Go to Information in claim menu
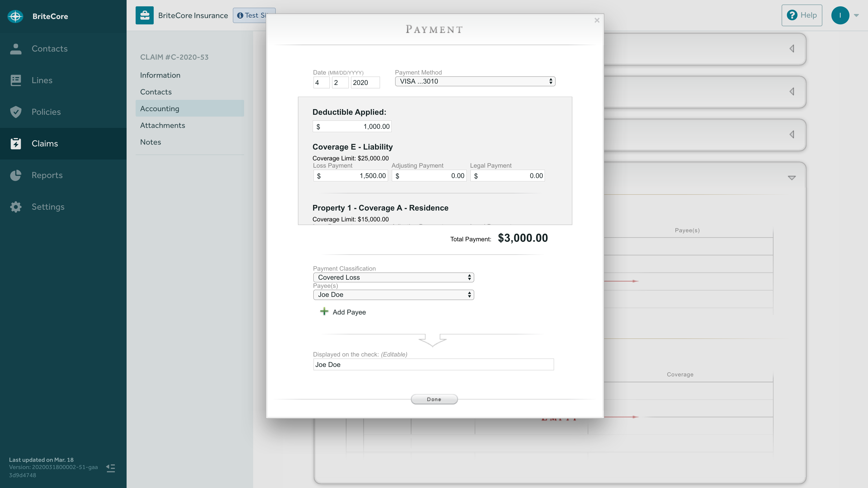Screen dimensions: 868x488 [x=160, y=75]
